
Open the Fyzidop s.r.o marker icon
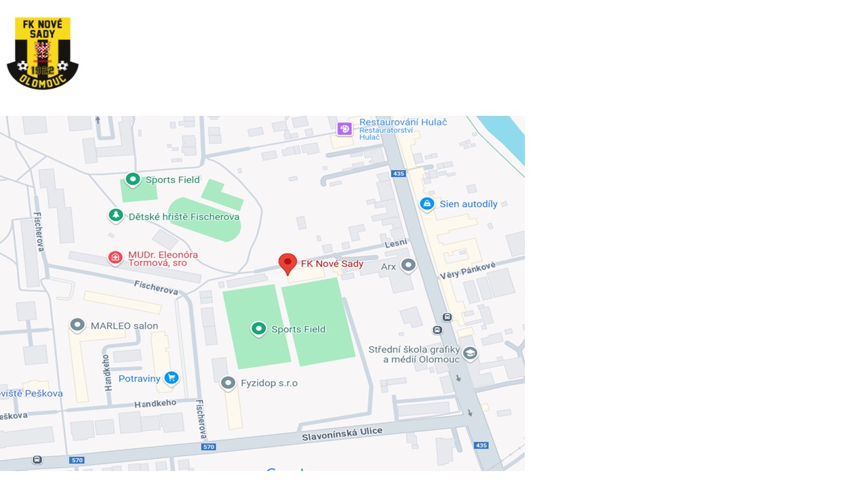click(x=229, y=384)
